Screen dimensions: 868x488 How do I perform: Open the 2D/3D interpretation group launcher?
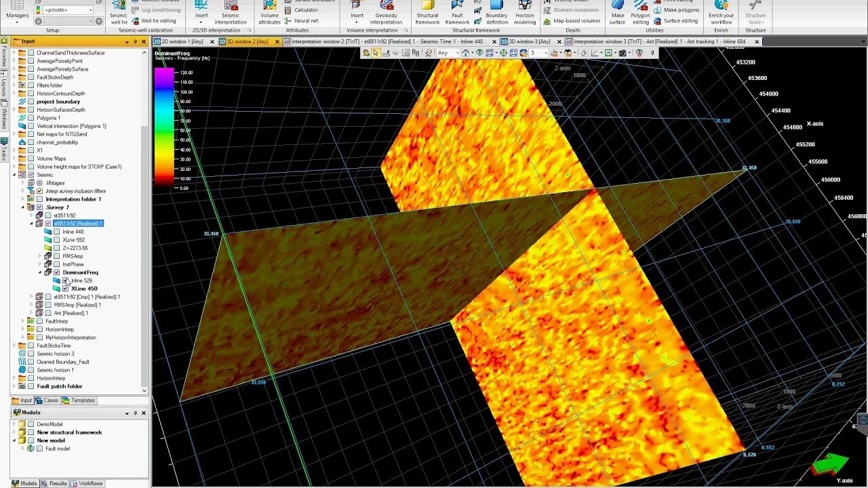(249, 30)
